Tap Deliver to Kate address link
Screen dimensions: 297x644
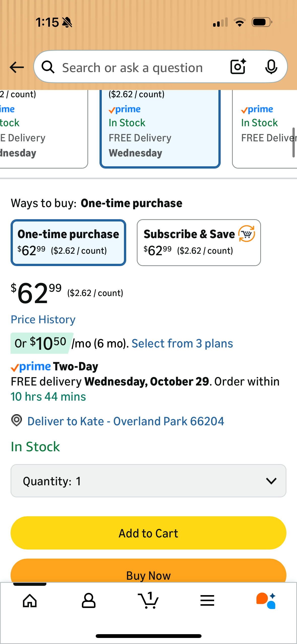coord(126,421)
